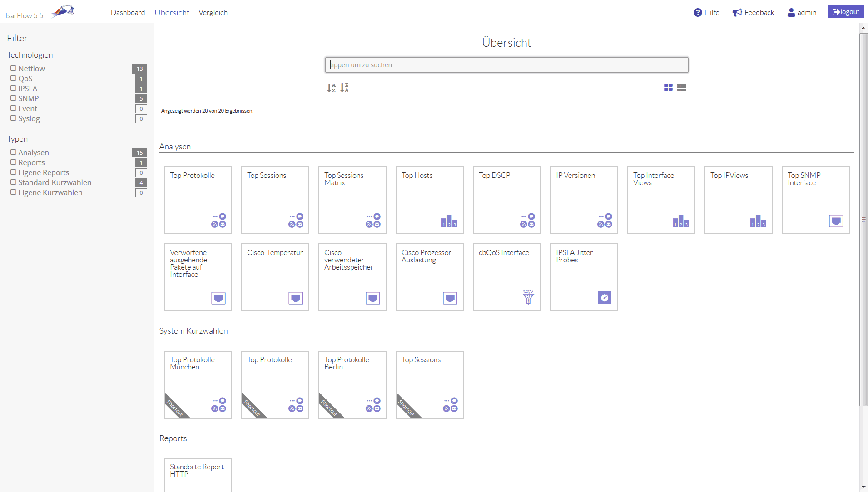Click the podium chart icon on Top Hosts
Viewport: 868px width, 492px height.
(x=449, y=222)
